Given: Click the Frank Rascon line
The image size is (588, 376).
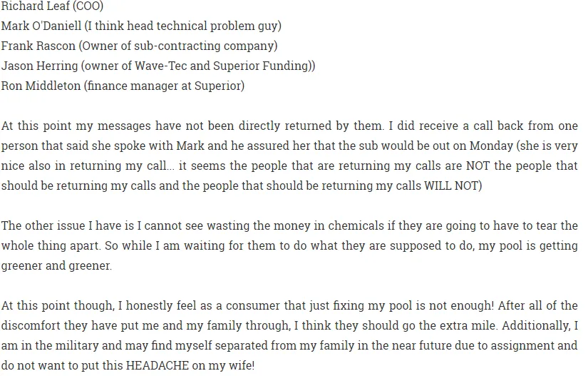Looking at the screenshot, I should pyautogui.click(x=139, y=46).
